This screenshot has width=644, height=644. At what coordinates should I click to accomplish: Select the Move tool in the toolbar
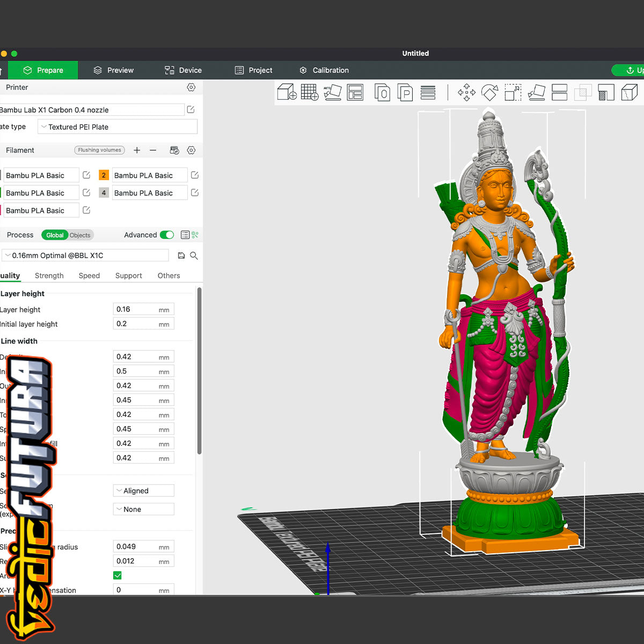click(x=466, y=92)
